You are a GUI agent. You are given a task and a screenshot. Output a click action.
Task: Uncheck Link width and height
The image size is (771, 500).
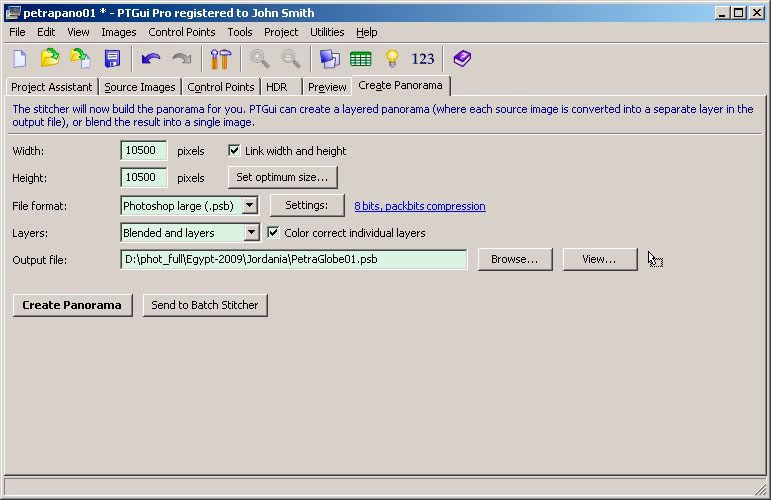click(234, 150)
